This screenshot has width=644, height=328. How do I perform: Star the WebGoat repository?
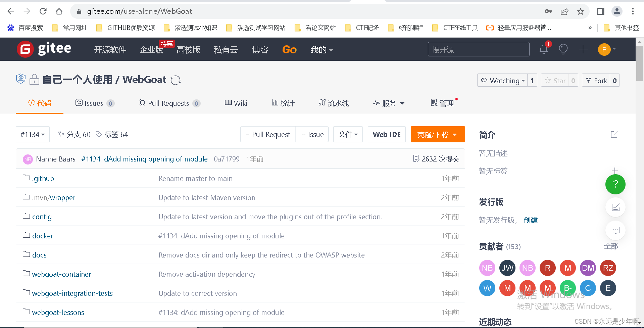(x=555, y=81)
